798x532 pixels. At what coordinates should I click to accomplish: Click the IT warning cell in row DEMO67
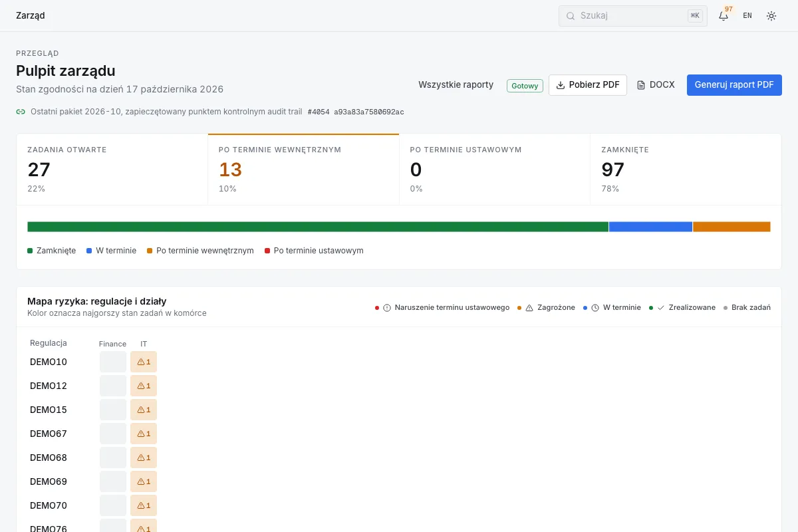point(144,434)
